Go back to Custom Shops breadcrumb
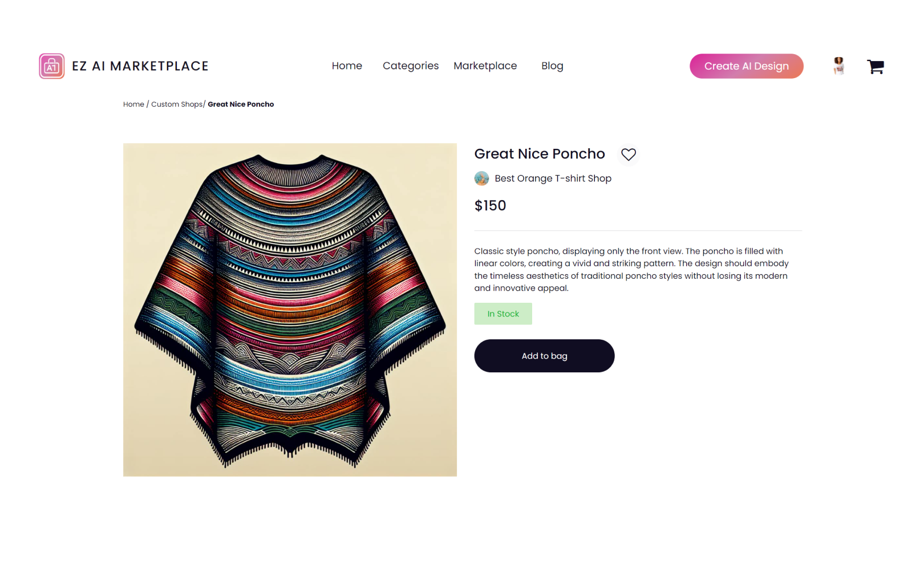924x577 pixels. pos(177,104)
